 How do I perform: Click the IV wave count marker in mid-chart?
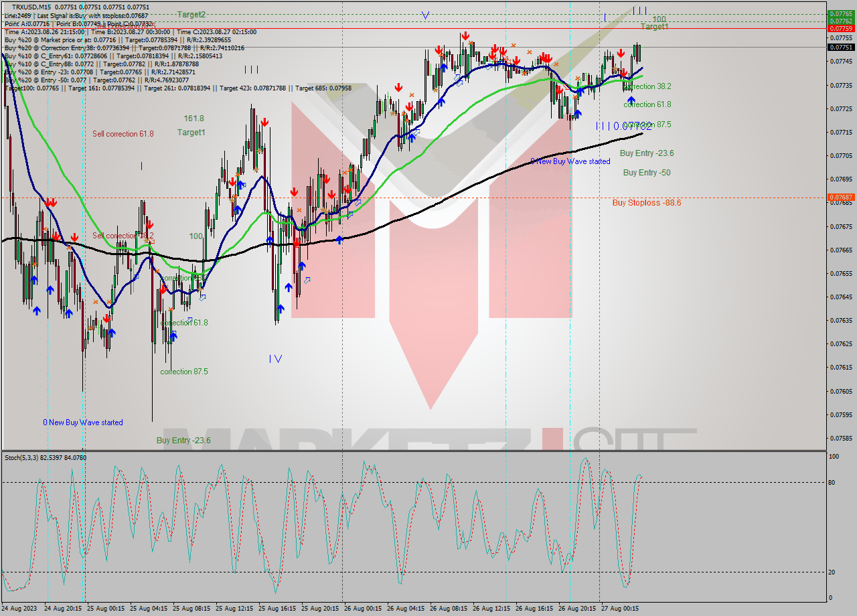[276, 359]
